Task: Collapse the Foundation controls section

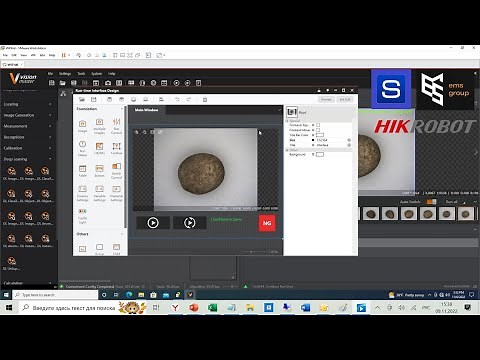Action: click(x=122, y=109)
